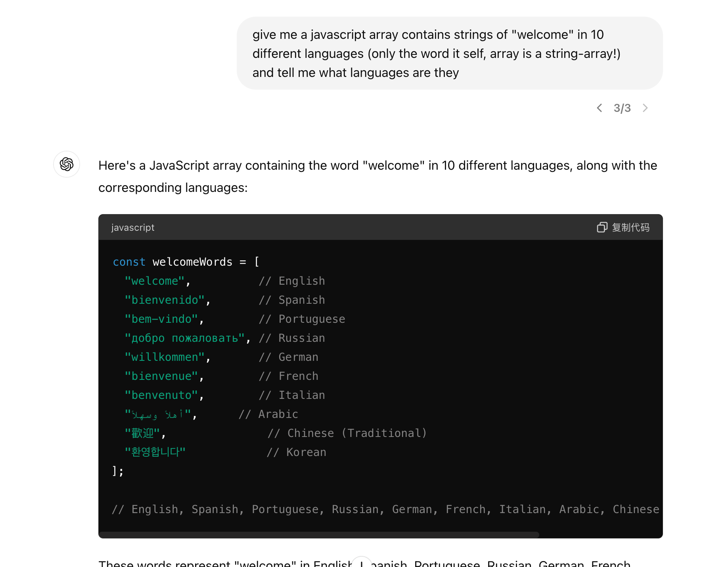Click the 复制代码 copy code label

click(x=630, y=227)
